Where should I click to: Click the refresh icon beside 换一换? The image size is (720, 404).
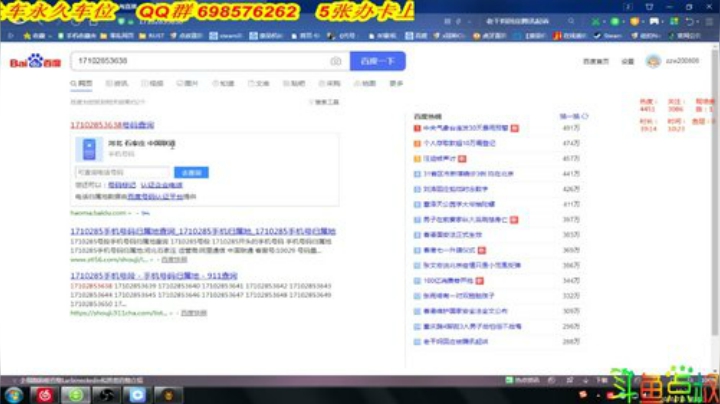[x=585, y=117]
